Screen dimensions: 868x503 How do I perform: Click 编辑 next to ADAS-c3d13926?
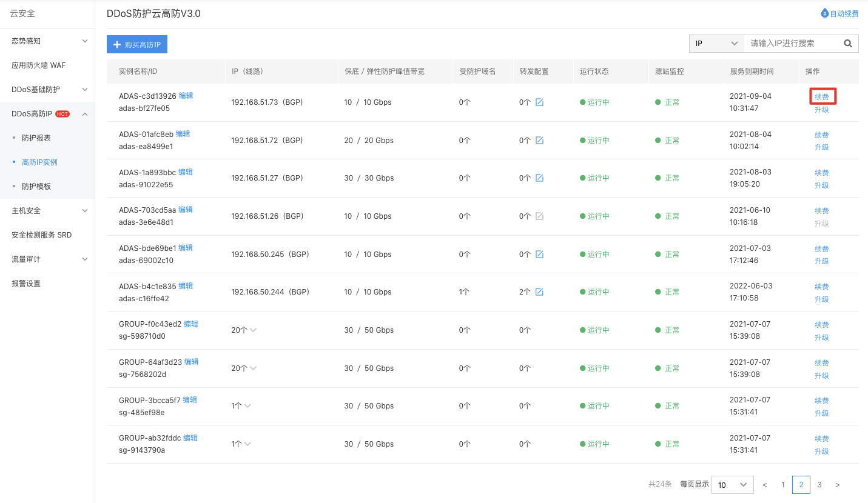[x=186, y=96]
